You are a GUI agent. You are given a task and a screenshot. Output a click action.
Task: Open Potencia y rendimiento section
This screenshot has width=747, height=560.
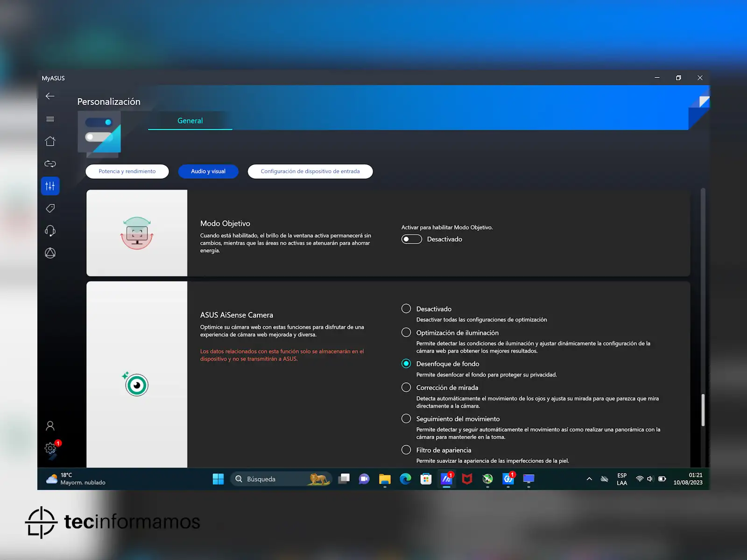[127, 171]
